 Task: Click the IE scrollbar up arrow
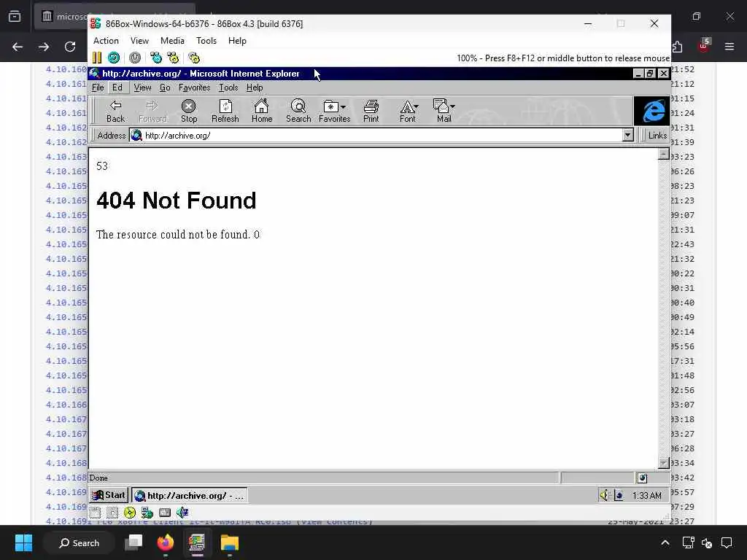[x=664, y=155]
